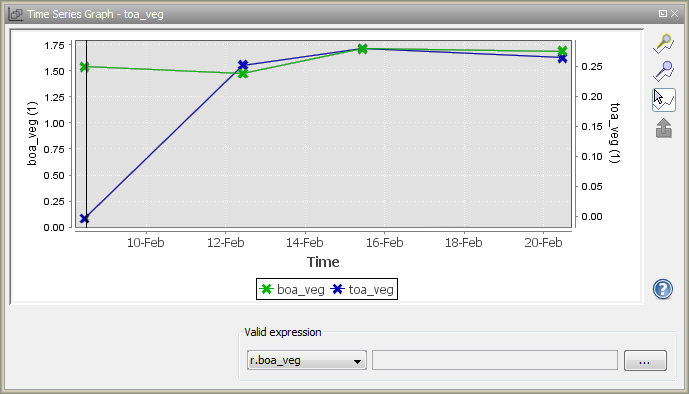Click the toa_veg legend entry
This screenshot has height=394, width=689.
pos(363,289)
